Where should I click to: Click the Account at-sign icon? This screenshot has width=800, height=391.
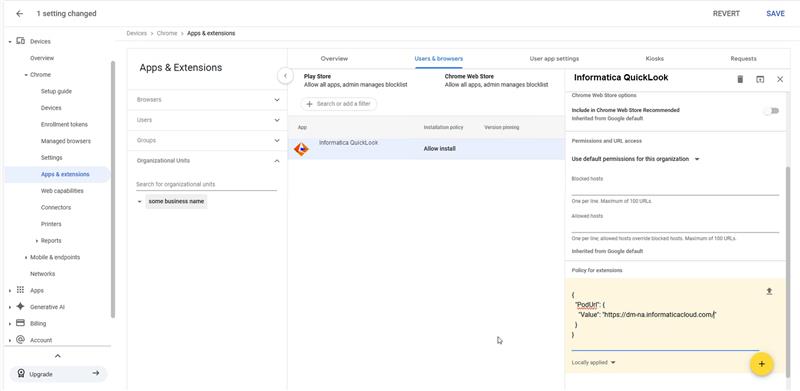click(x=20, y=339)
